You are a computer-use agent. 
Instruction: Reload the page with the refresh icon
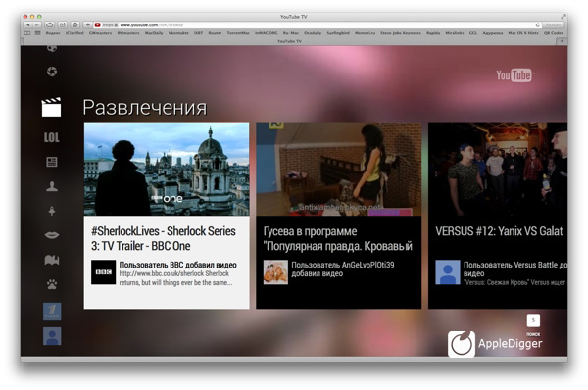coord(537,25)
